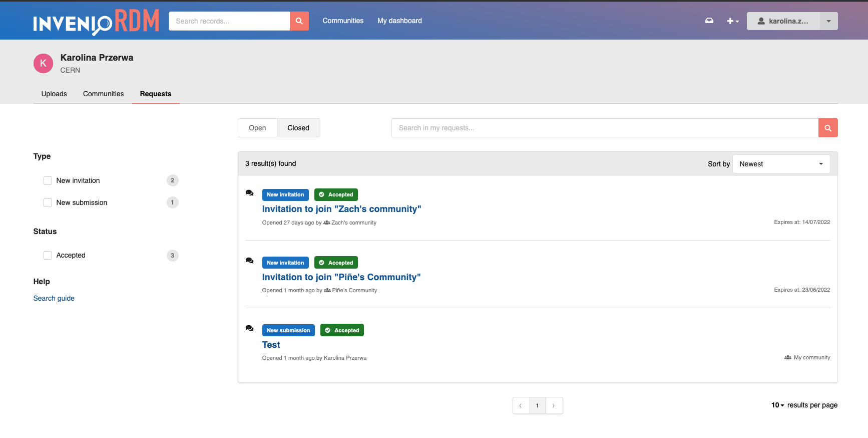Click the New submission count badge 1
This screenshot has width=868, height=438.
172,202
